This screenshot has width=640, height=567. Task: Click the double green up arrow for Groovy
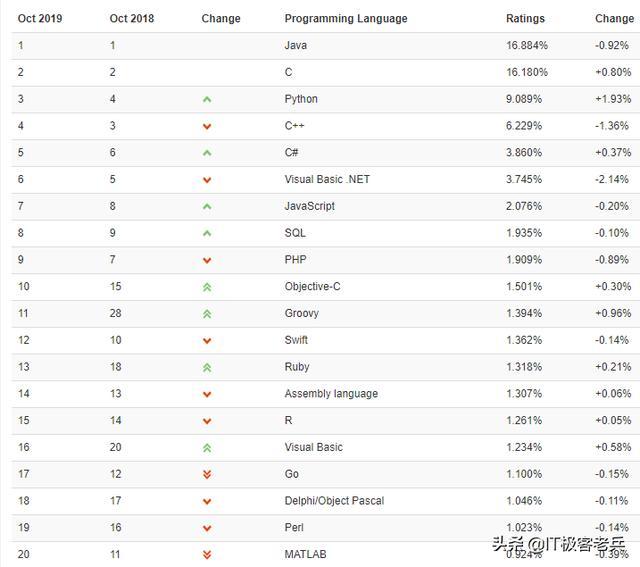[207, 314]
